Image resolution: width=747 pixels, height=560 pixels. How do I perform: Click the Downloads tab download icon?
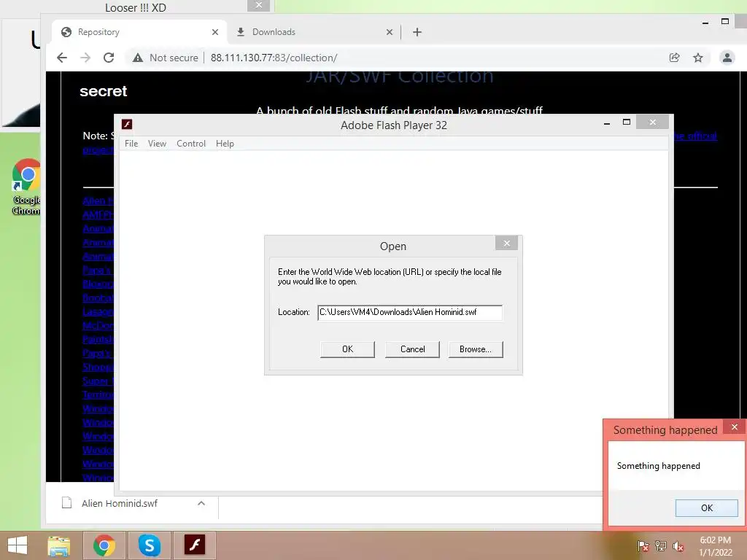(241, 32)
